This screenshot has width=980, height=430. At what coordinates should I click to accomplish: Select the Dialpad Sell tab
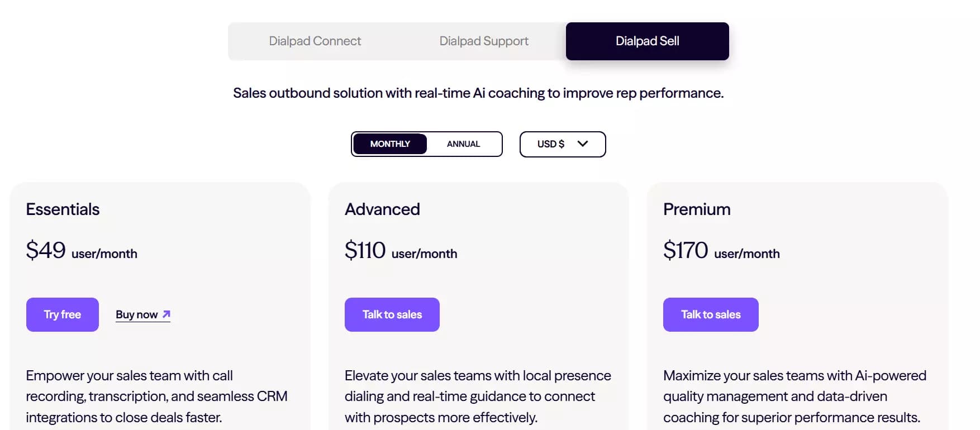[x=646, y=41]
